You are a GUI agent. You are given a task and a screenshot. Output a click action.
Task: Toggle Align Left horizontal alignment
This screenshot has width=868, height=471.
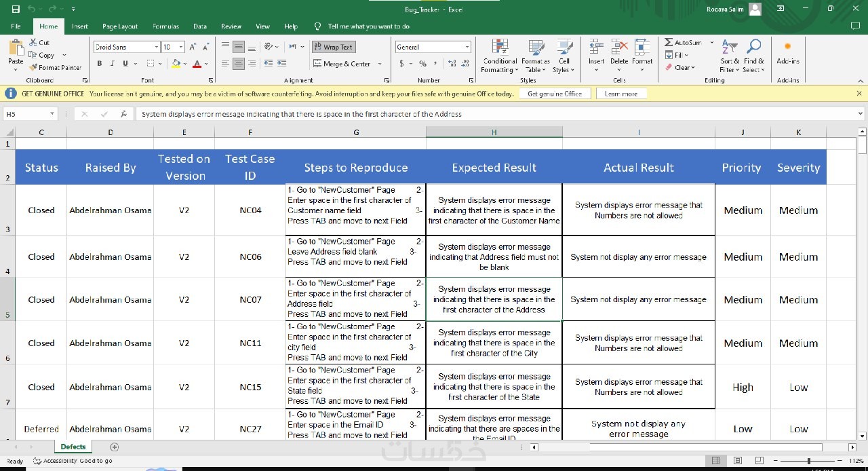225,64
